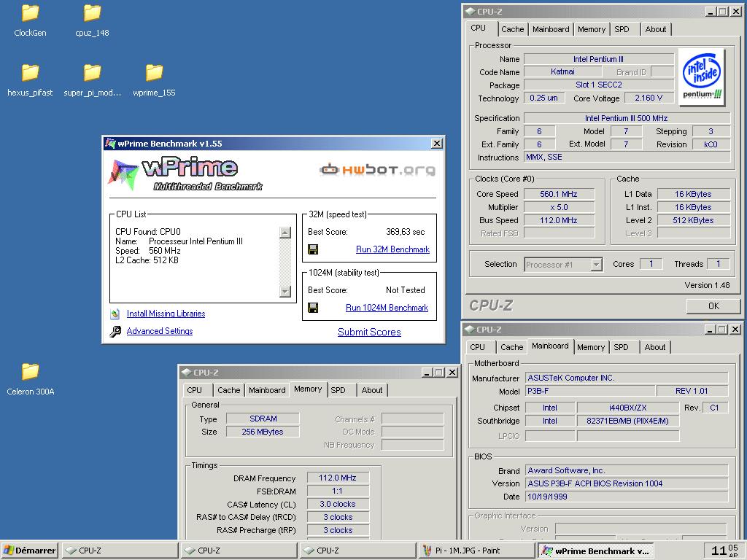Expand the Processor #1 selection dropdown

[597, 264]
